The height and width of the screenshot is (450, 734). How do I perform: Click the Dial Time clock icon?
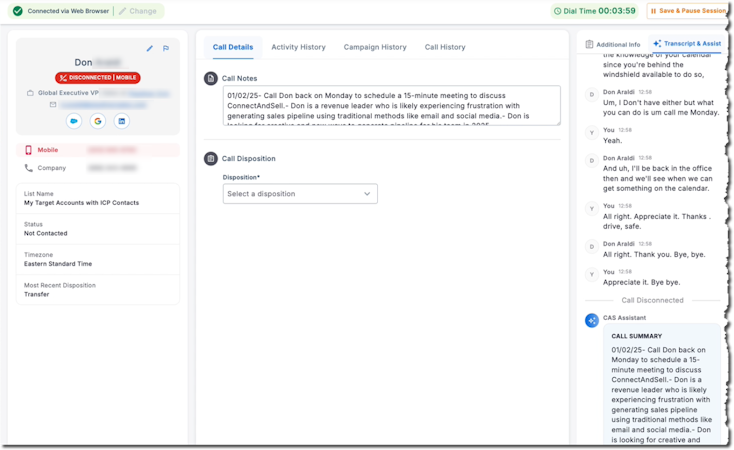click(x=558, y=11)
